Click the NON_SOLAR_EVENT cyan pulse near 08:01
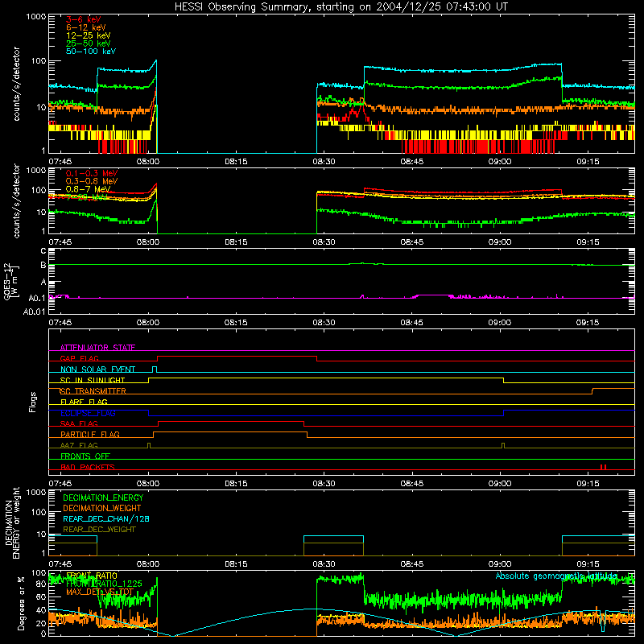The image size is (644, 644). pyautogui.click(x=155, y=369)
